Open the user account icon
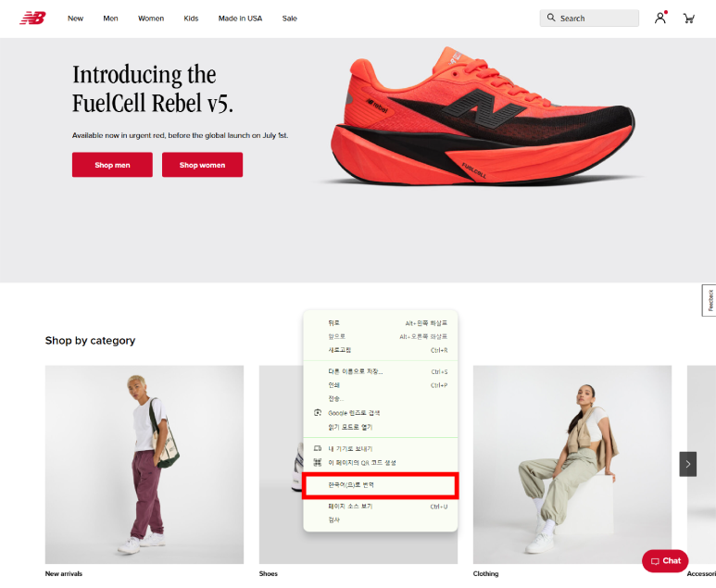The image size is (716, 588). (x=659, y=19)
